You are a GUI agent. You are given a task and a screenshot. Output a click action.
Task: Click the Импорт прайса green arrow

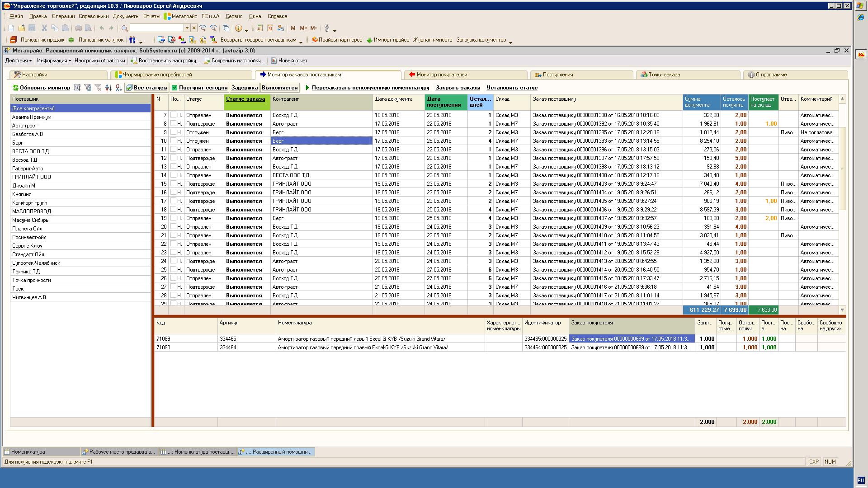tap(369, 40)
